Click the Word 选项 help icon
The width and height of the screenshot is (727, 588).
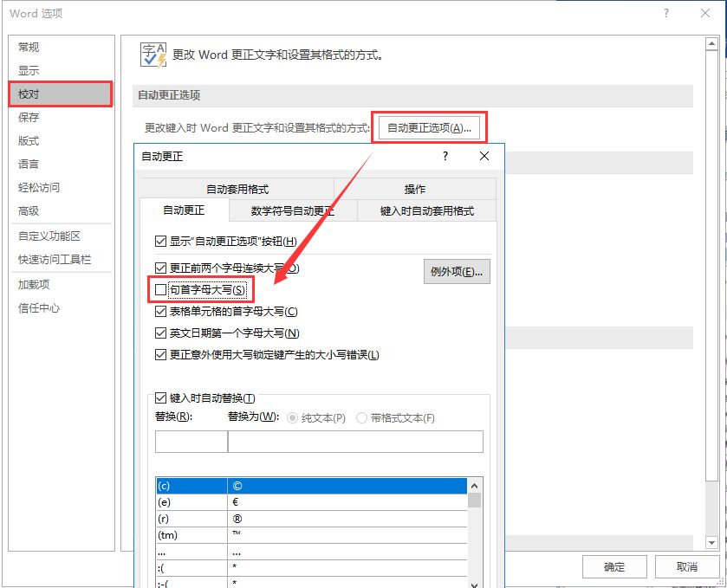[x=666, y=14]
